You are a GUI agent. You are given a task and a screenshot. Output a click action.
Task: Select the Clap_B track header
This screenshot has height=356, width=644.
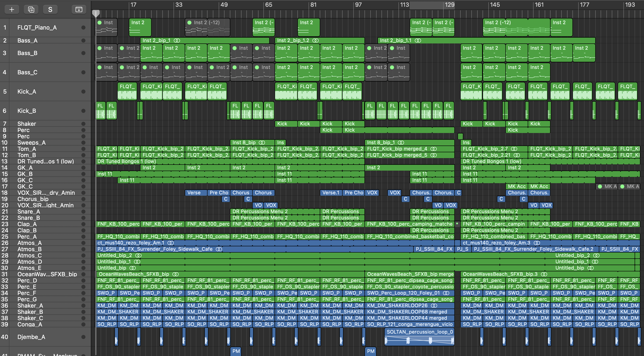point(45,230)
